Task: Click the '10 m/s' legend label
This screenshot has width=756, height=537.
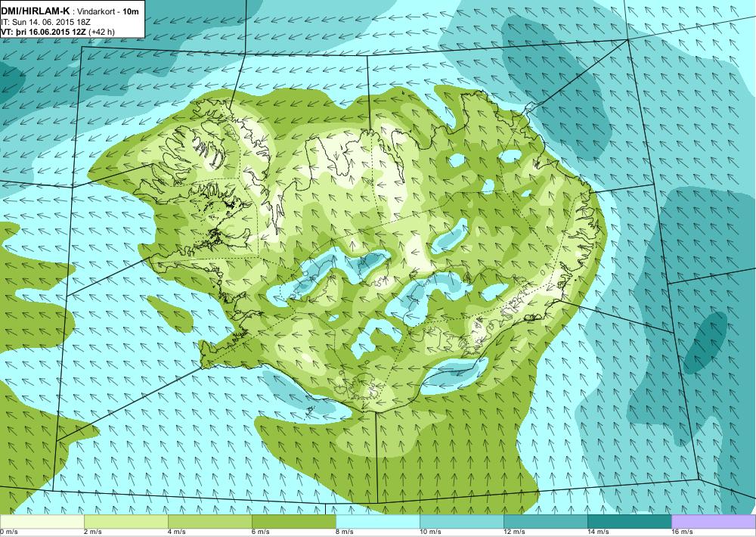Action: pyautogui.click(x=431, y=532)
